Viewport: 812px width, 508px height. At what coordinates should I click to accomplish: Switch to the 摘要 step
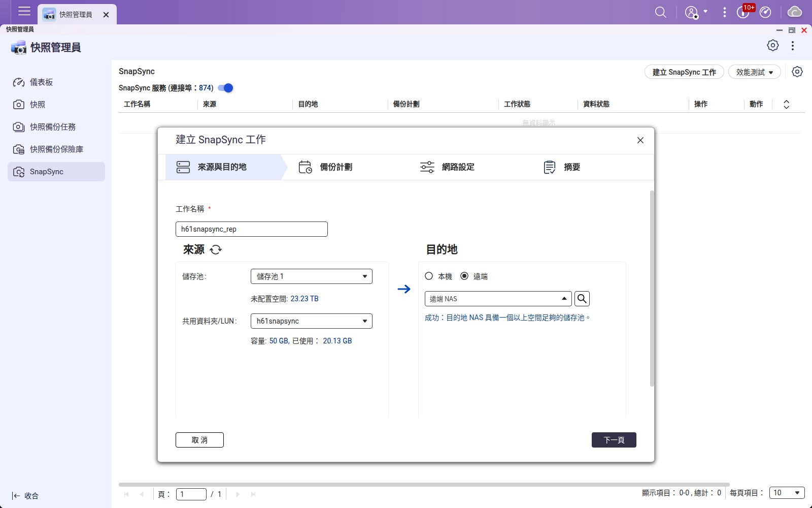click(x=562, y=167)
